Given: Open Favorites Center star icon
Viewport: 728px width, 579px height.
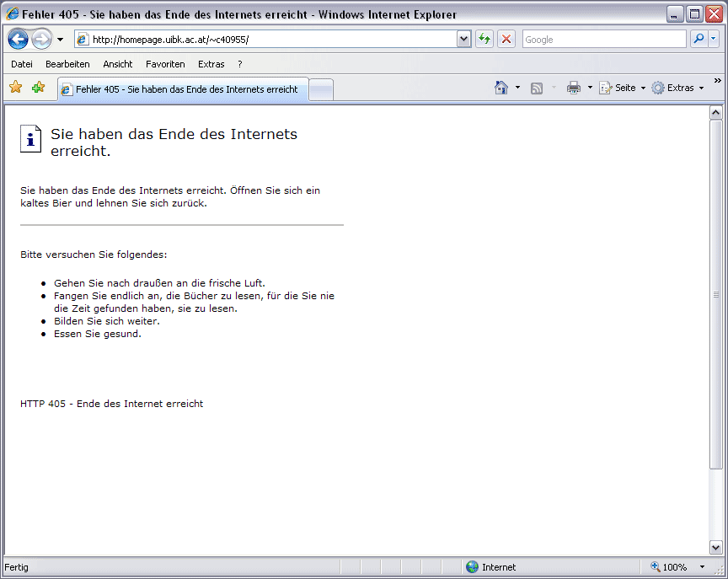Looking at the screenshot, I should (x=15, y=88).
